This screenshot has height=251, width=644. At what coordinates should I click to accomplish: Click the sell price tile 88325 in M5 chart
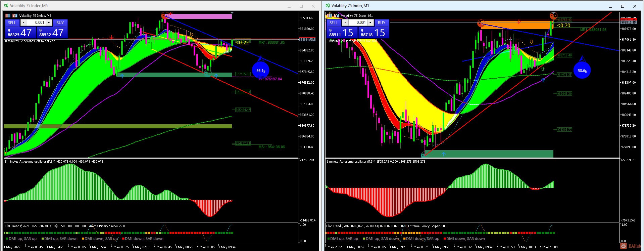point(20,32)
